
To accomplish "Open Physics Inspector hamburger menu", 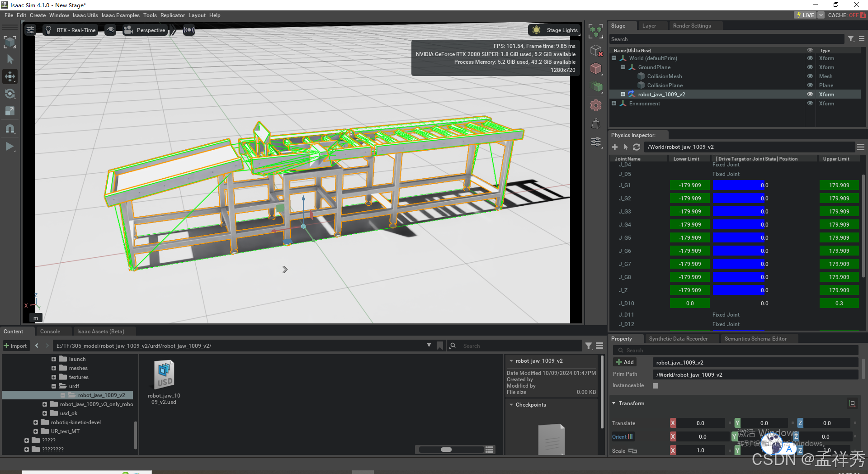I will [x=861, y=147].
